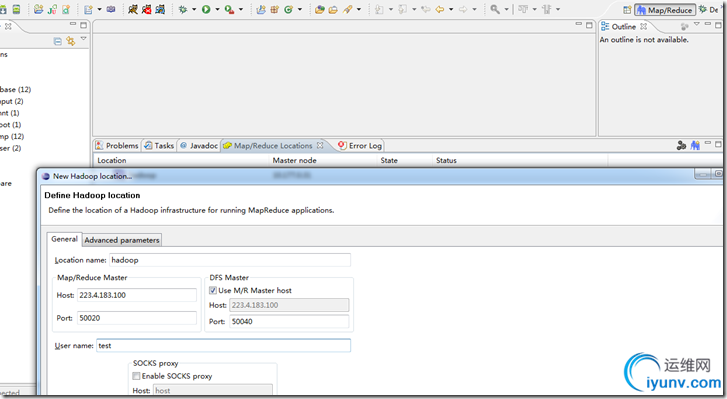Switch to the Debug perspective button
This screenshot has width=727, height=399.
click(709, 10)
